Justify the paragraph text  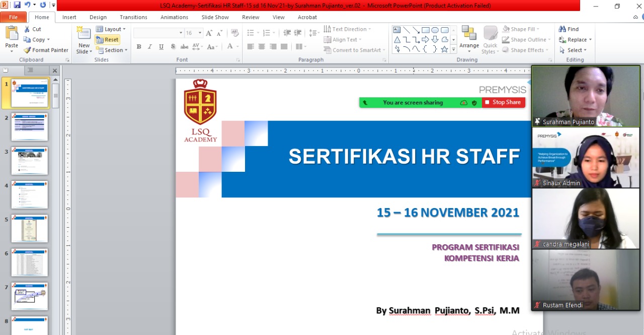click(x=284, y=46)
